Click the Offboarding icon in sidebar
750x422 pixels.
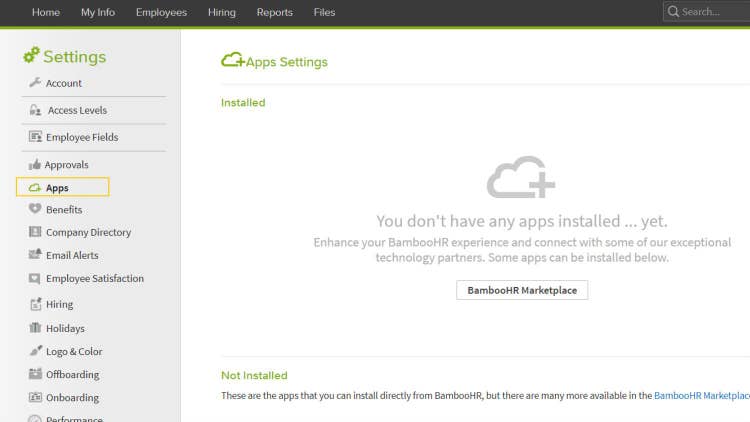(x=35, y=374)
